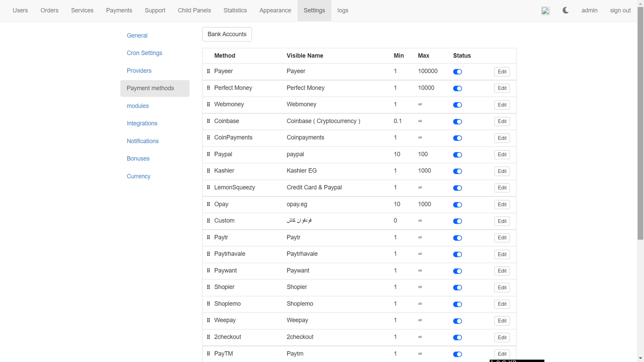Toggle dark mode moon icon
Viewport: 644px width, 362px height.
pos(566,10)
